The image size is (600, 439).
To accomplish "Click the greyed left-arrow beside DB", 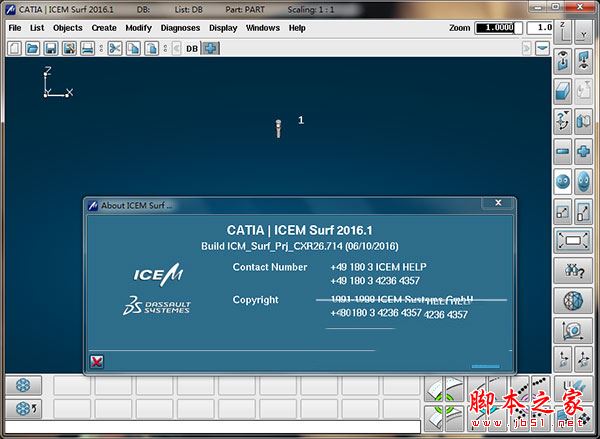I will coord(176,49).
